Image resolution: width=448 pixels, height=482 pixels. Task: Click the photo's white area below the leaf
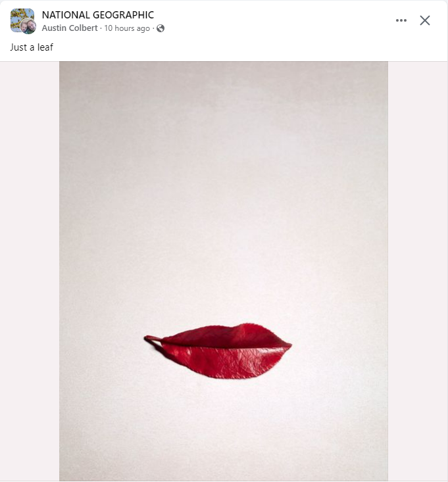223,427
